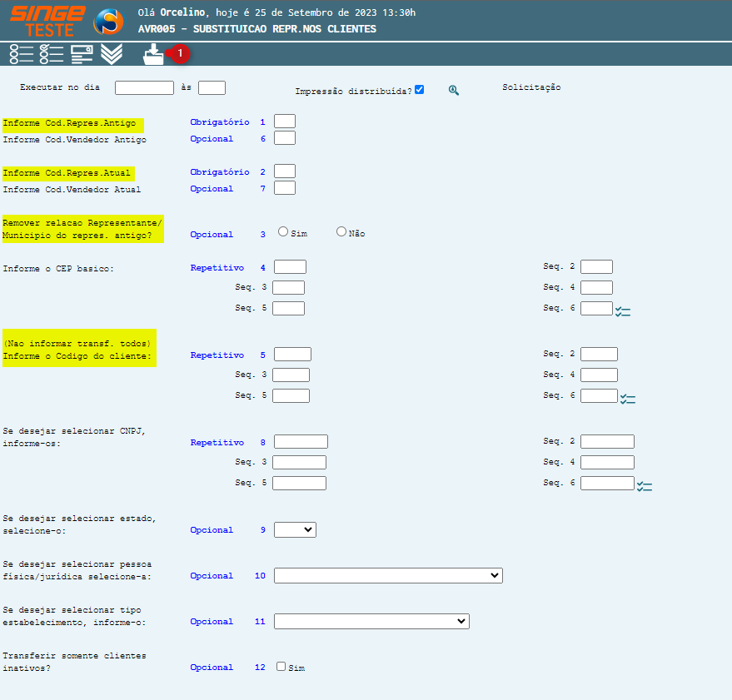Open the pessoa física/jurídica dropdown
This screenshot has height=700, width=732.
[x=388, y=575]
